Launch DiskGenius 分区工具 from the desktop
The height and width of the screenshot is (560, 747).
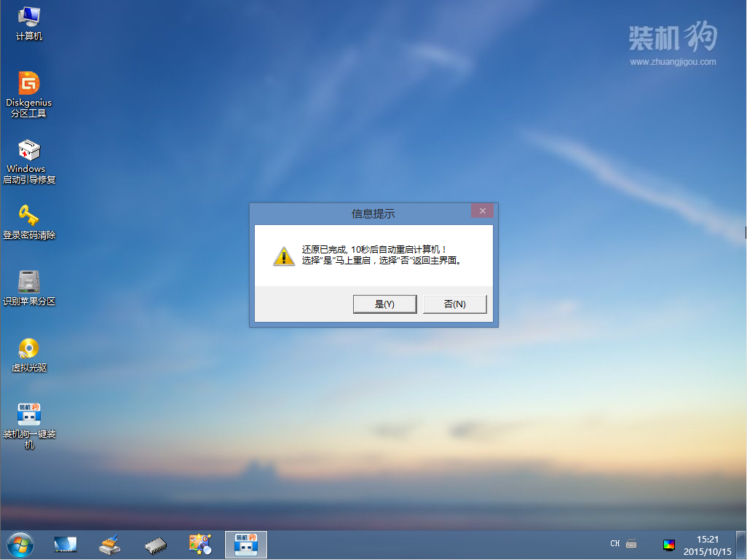(x=28, y=86)
